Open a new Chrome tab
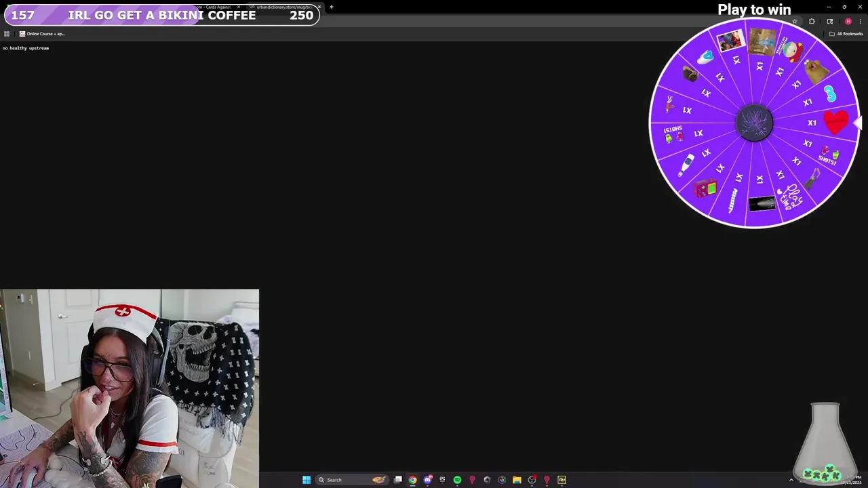This screenshot has width=868, height=488. click(x=332, y=7)
